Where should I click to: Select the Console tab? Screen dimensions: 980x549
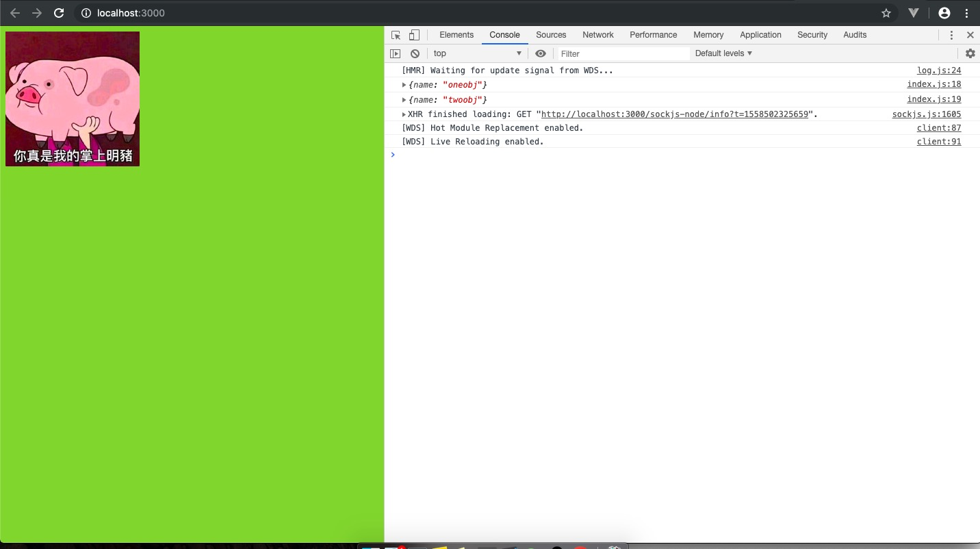coord(504,35)
